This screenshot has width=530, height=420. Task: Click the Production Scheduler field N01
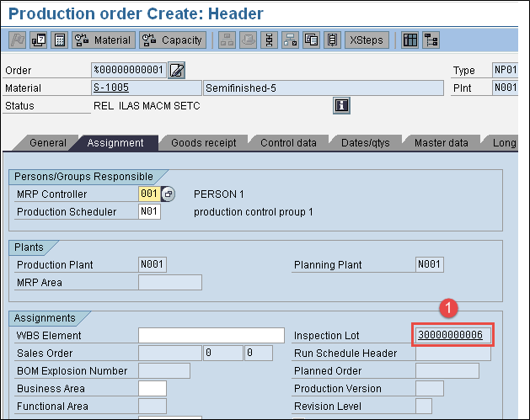[149, 212]
